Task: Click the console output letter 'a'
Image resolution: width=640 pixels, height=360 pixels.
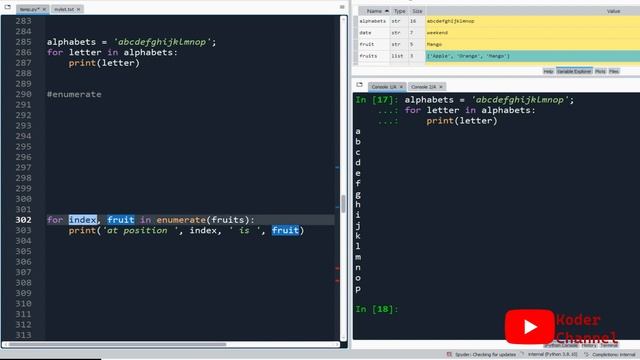Action: point(358,131)
